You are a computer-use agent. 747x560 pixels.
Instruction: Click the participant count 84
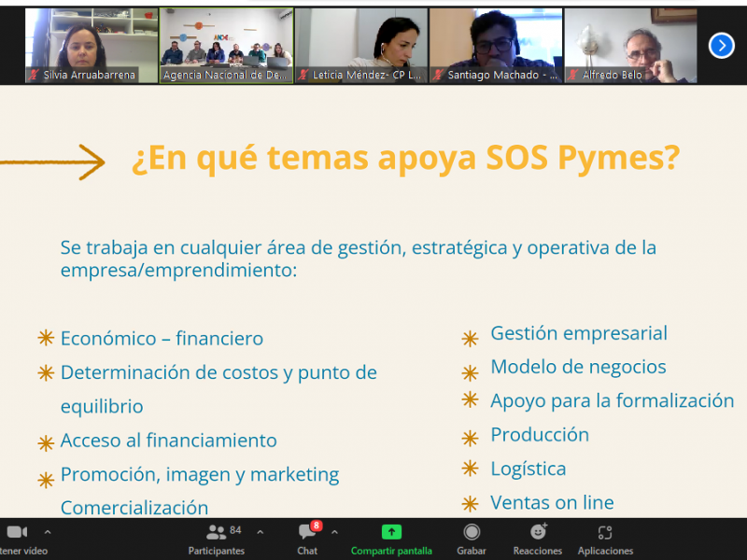[x=235, y=530]
